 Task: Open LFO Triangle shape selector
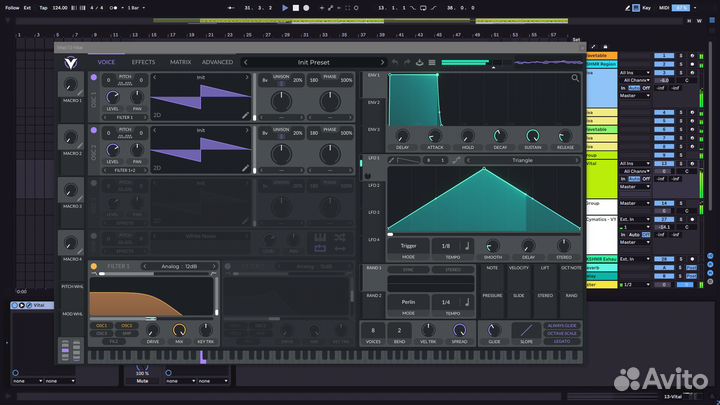pyautogui.click(x=522, y=160)
